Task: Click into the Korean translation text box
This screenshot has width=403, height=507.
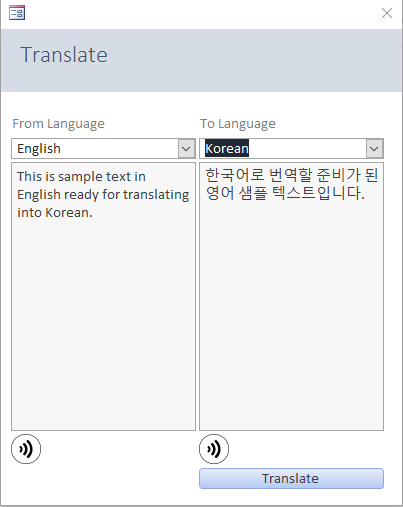Action: pos(291,296)
